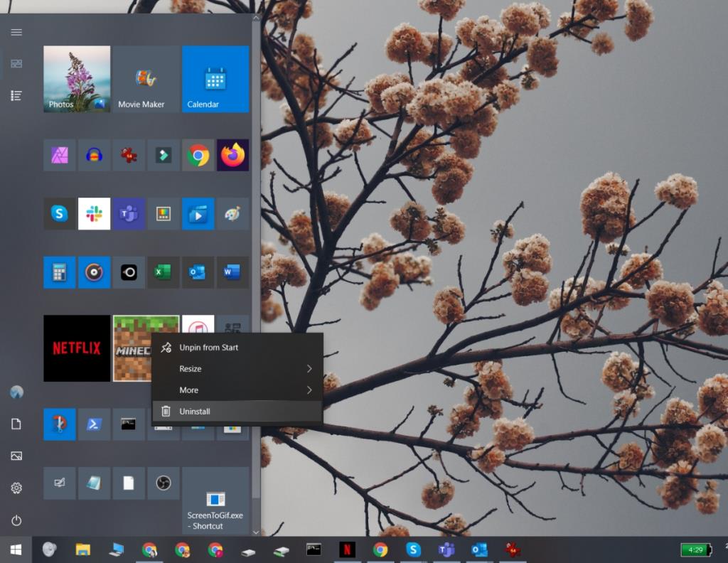Select the Calendar tile

[215, 79]
